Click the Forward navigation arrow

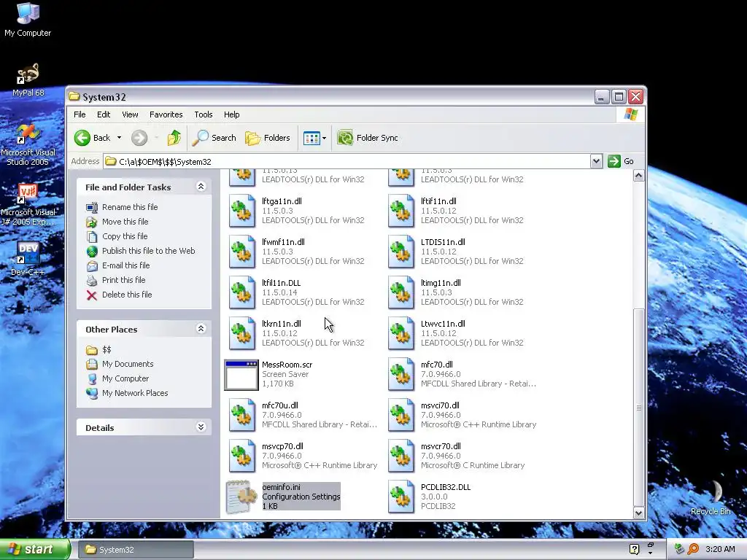(x=139, y=138)
